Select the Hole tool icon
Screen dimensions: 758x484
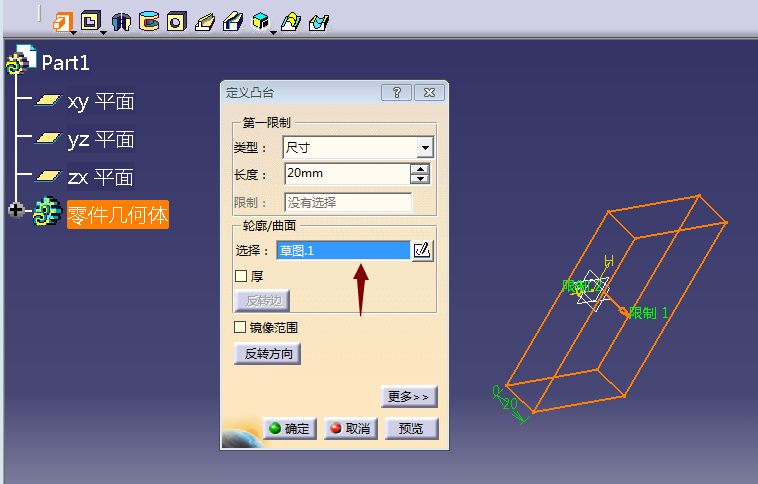[x=176, y=21]
